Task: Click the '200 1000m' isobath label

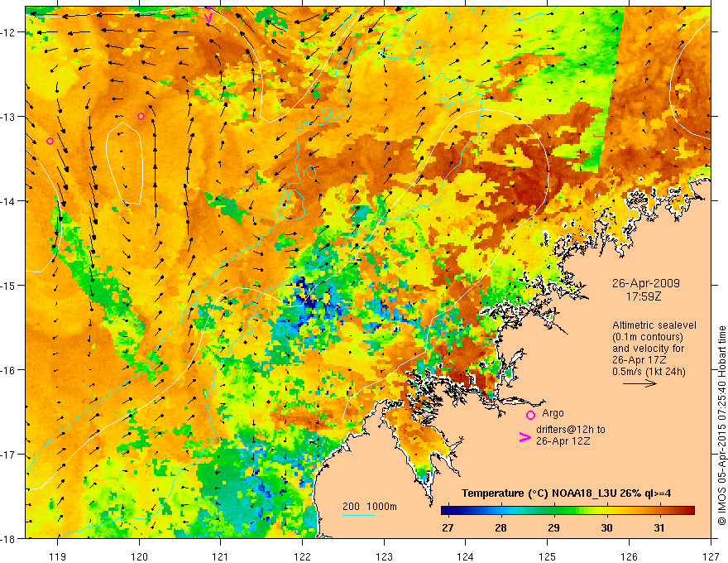Action: [x=370, y=507]
